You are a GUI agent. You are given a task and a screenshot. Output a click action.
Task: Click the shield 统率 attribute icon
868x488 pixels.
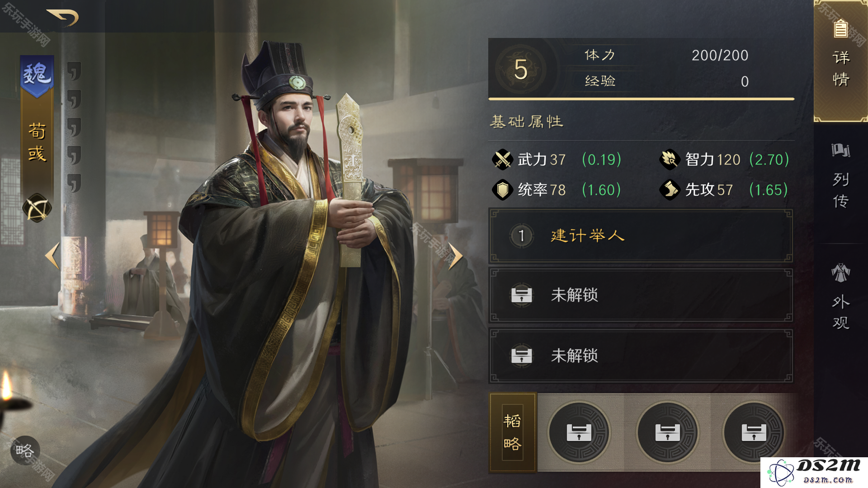(502, 190)
